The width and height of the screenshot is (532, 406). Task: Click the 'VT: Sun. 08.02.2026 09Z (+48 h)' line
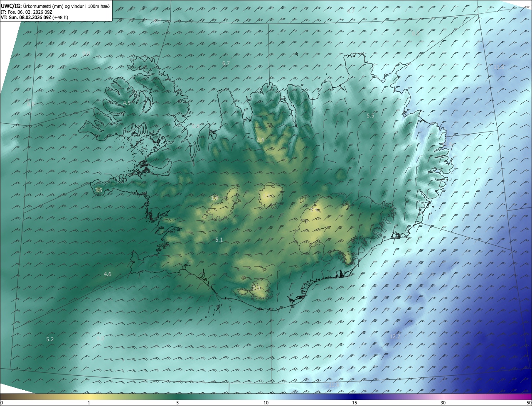[35, 17]
